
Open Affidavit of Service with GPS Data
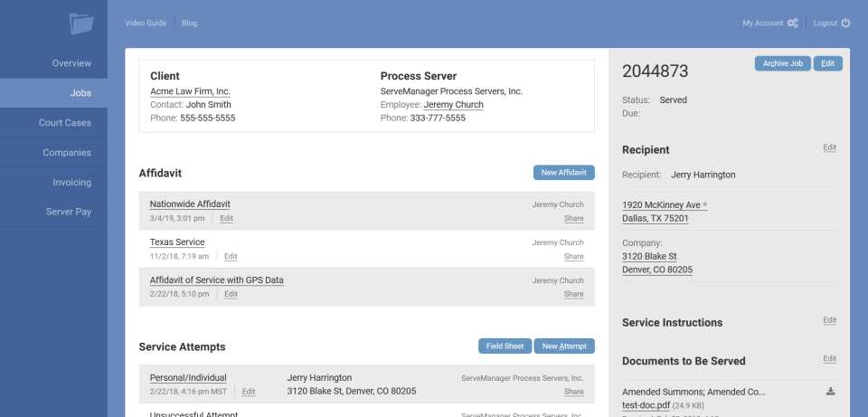click(216, 280)
